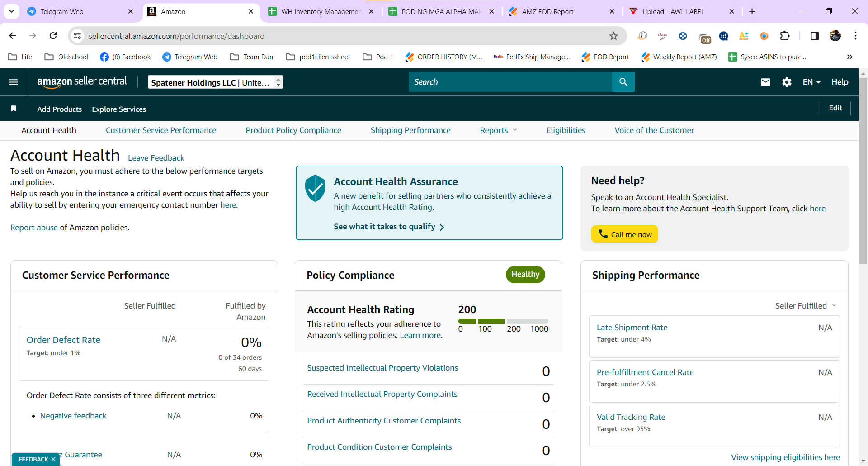
Task: Click the Call me now button
Action: click(x=625, y=234)
